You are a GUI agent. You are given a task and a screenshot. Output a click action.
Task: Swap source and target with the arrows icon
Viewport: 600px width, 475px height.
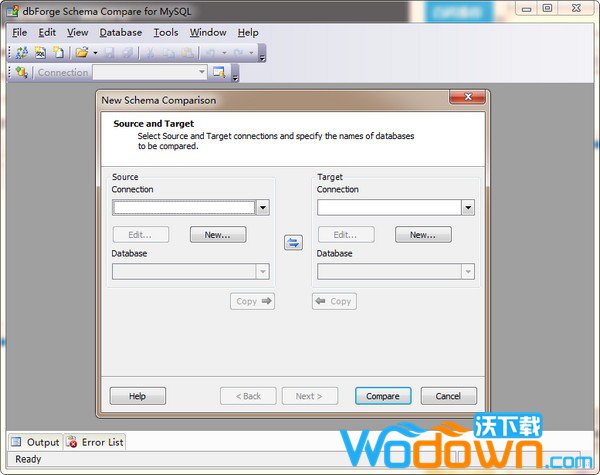(x=293, y=243)
